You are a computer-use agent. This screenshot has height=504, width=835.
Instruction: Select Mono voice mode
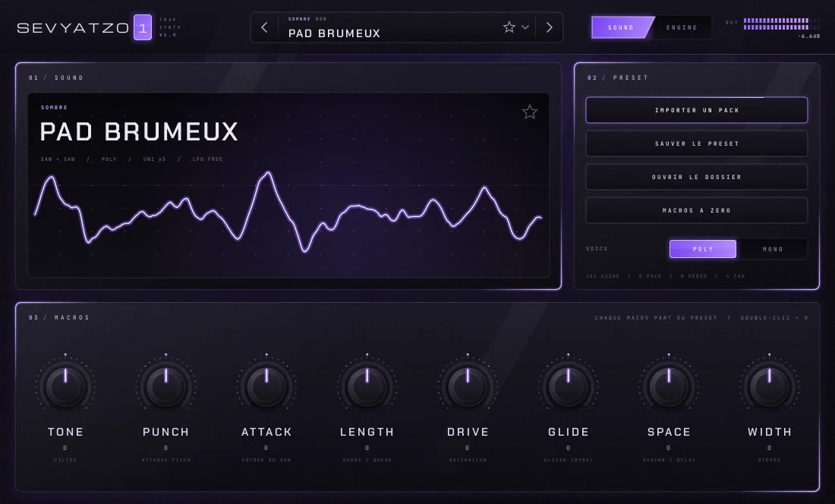click(x=773, y=248)
